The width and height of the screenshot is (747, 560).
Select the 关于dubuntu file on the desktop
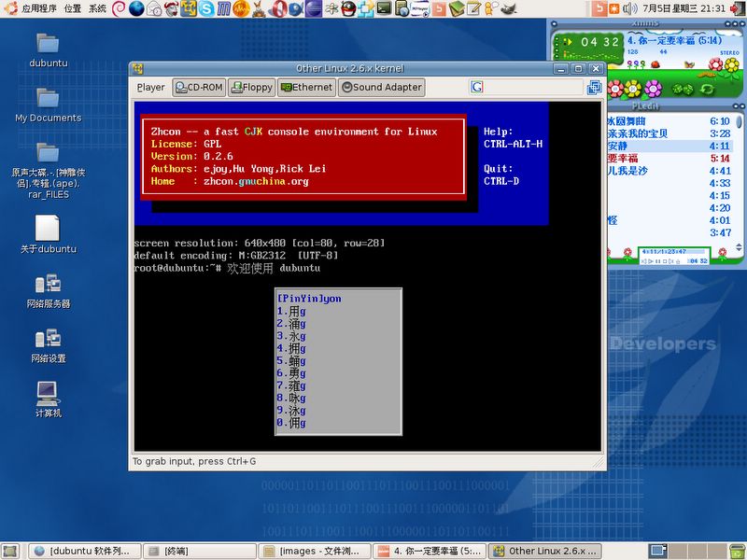coord(49,234)
